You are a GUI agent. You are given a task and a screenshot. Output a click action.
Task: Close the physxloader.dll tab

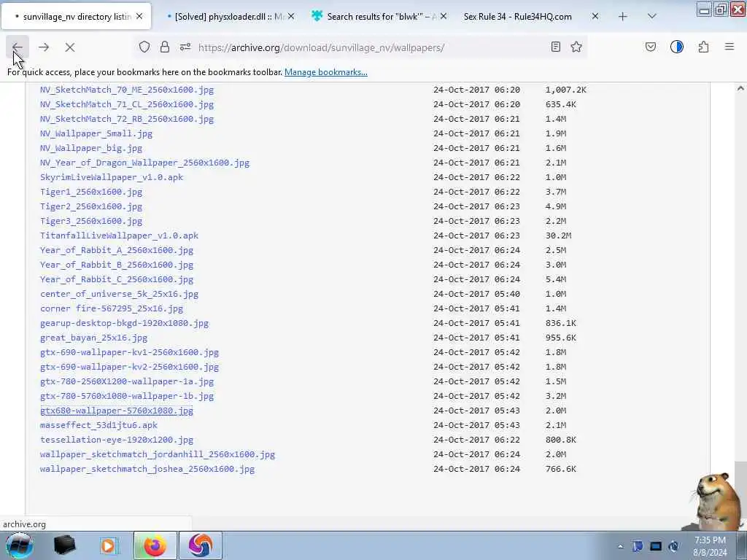point(291,16)
